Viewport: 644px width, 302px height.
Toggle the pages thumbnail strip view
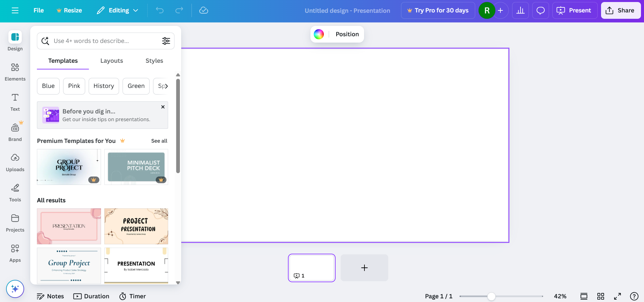(x=584, y=296)
